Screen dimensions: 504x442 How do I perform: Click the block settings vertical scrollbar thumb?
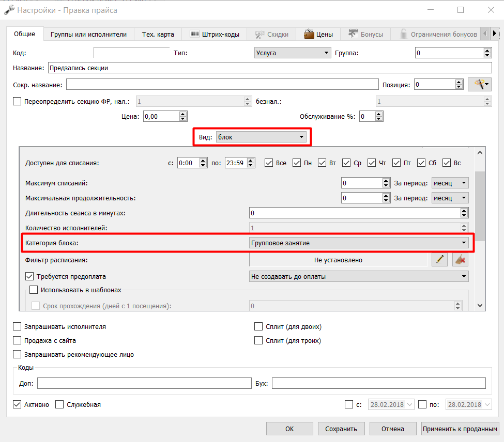click(480, 206)
